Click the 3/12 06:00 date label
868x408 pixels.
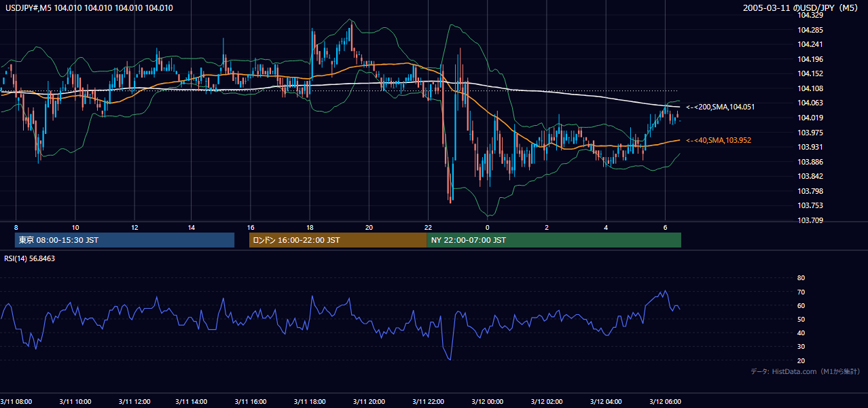(x=665, y=401)
